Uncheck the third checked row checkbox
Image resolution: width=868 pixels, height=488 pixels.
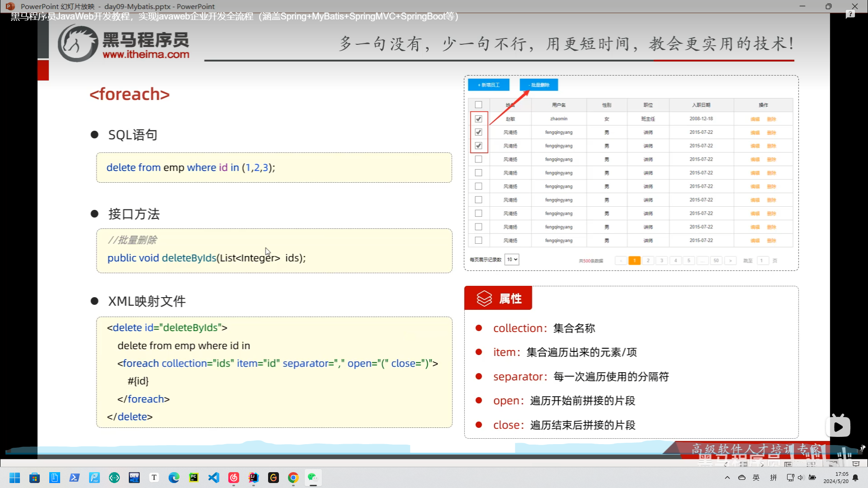[478, 146]
